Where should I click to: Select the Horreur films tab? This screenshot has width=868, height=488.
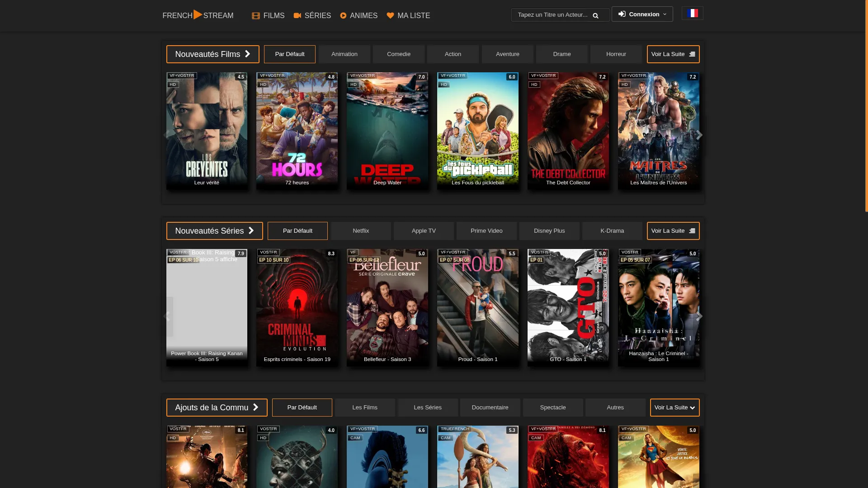(616, 54)
